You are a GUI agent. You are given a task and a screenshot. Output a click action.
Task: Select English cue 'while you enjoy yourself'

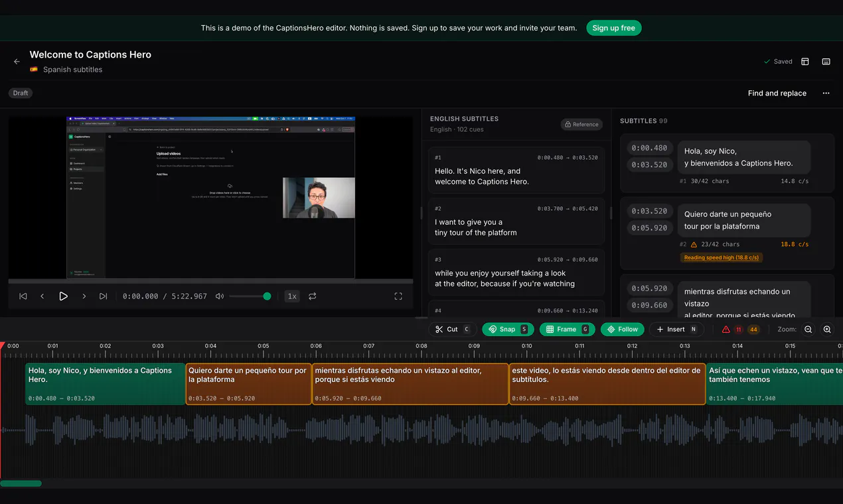pos(516,272)
